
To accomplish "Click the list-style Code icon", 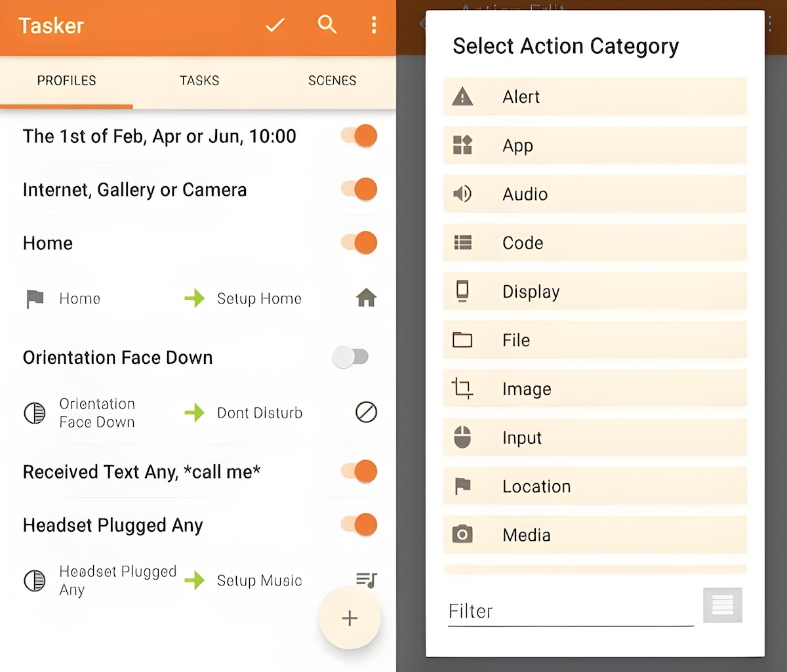I will 462,243.
